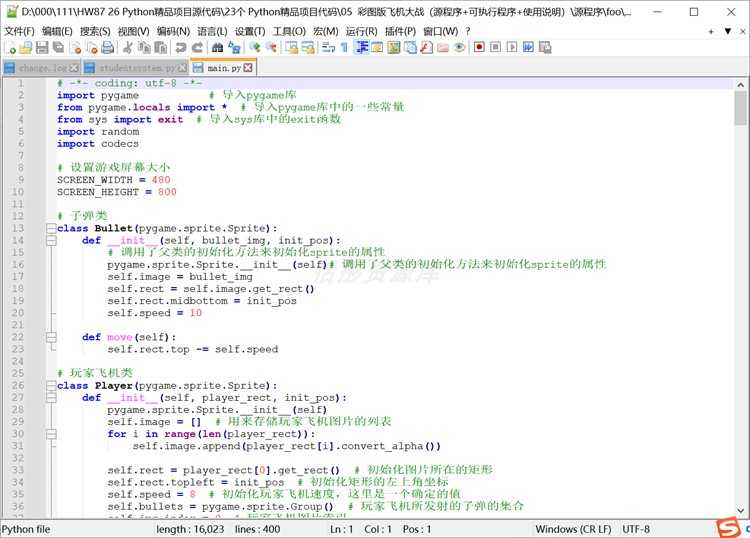Switch to the change.log tab
This screenshot has width=750, height=538.
tap(41, 68)
